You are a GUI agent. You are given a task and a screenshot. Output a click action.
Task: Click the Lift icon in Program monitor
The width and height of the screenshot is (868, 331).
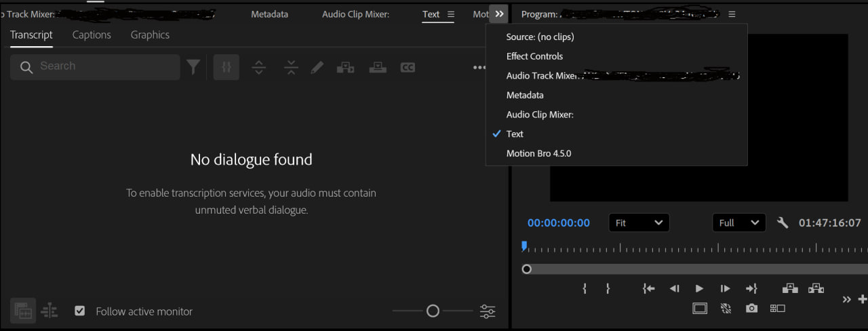[x=790, y=288]
